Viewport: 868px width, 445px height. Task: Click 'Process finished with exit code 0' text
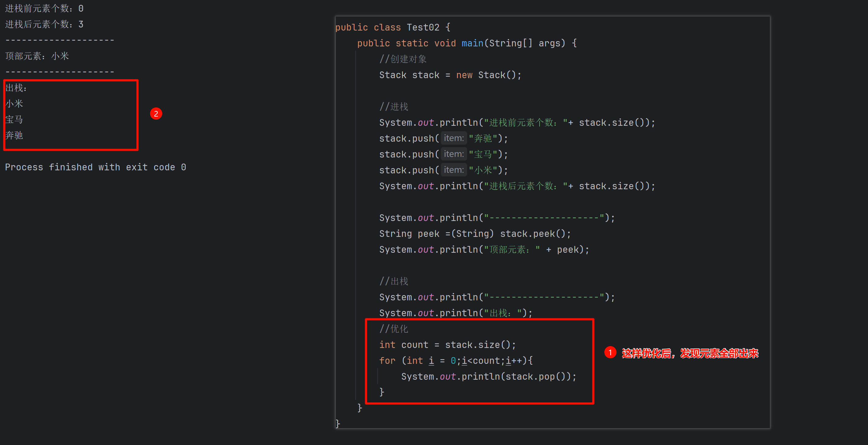(95, 167)
